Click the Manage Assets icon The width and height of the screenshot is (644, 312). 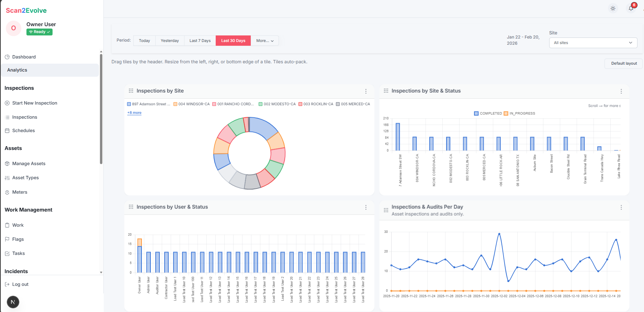point(8,163)
